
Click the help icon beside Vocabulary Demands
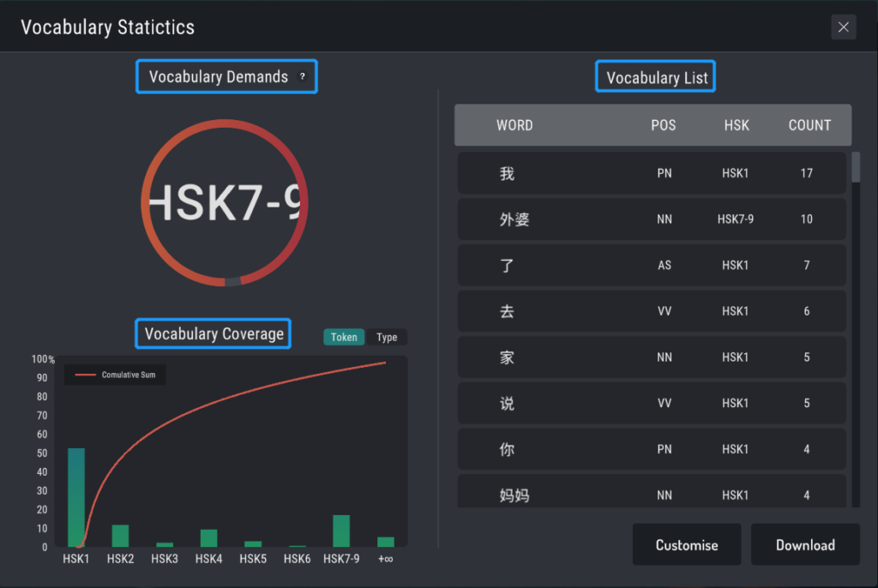point(302,76)
